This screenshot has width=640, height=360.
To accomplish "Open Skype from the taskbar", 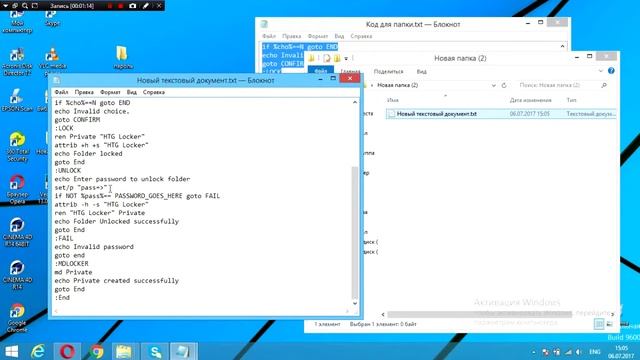I will tap(156, 351).
